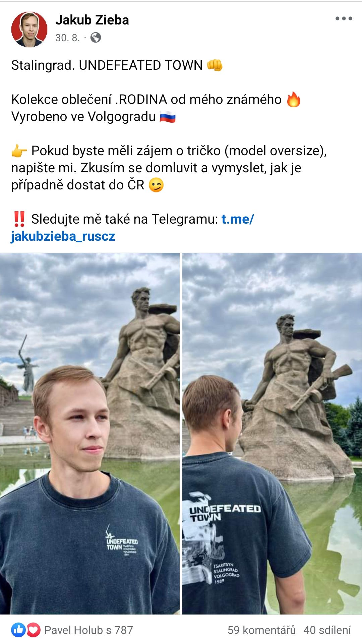Click the red double exclamation emoji

click(x=19, y=219)
